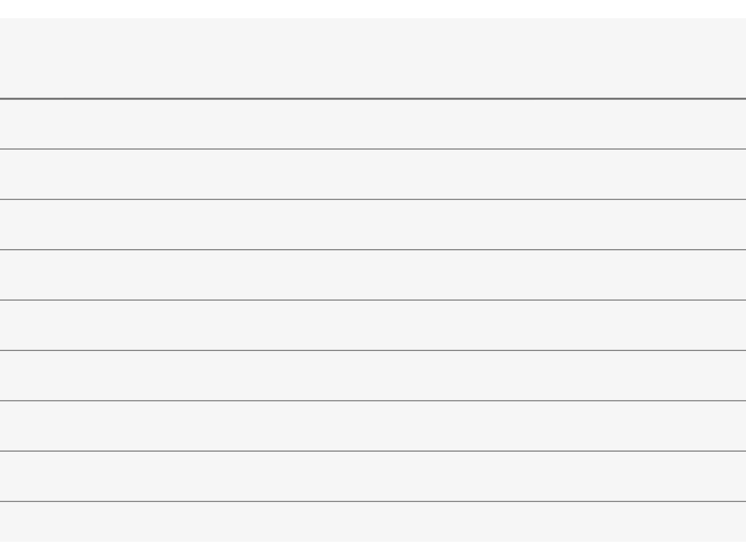Click the white strip above the card
Screen dimensions: 746x560
(x=373, y=9)
